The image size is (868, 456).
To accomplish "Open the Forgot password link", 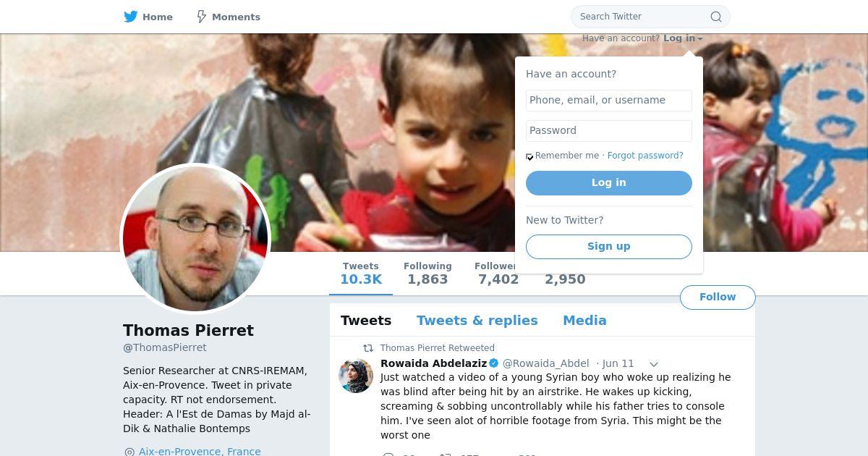I will coord(645,156).
